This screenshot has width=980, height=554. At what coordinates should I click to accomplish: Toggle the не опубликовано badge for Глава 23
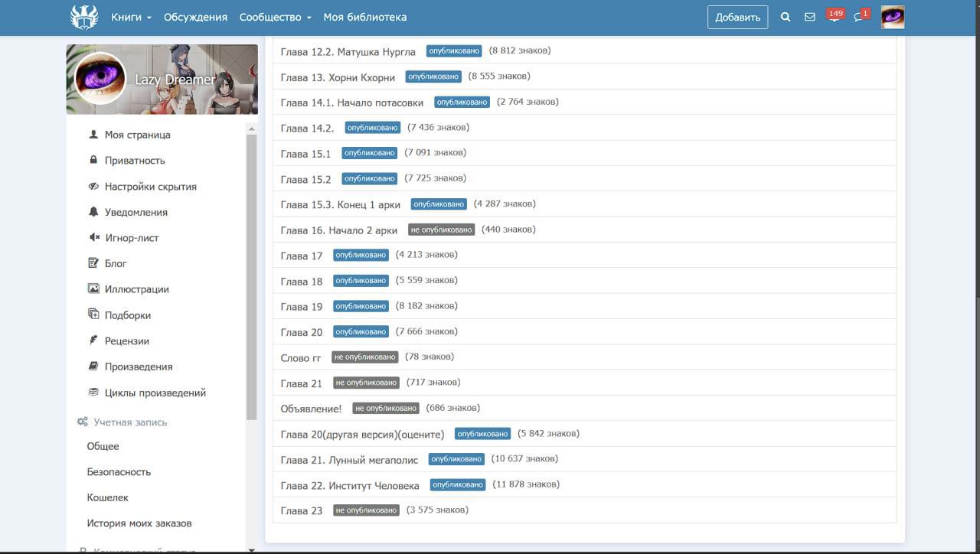coord(366,510)
